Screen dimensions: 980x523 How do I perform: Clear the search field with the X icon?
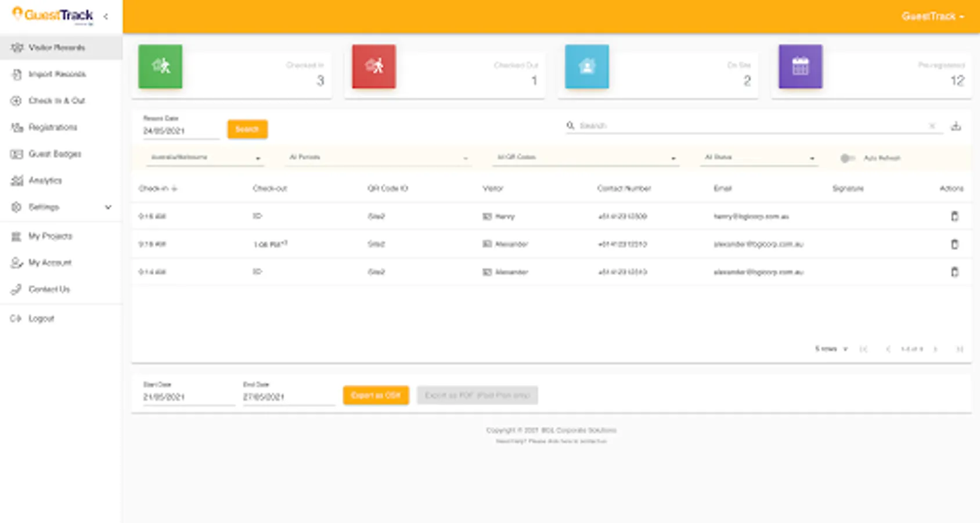tap(932, 126)
